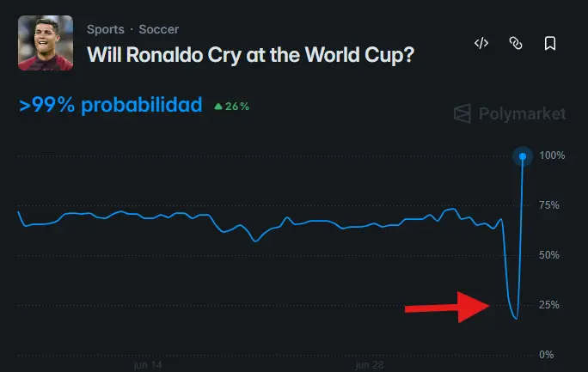Select the blue endpoint dot on chart
Screen dimensions: 588x372
pos(523,156)
